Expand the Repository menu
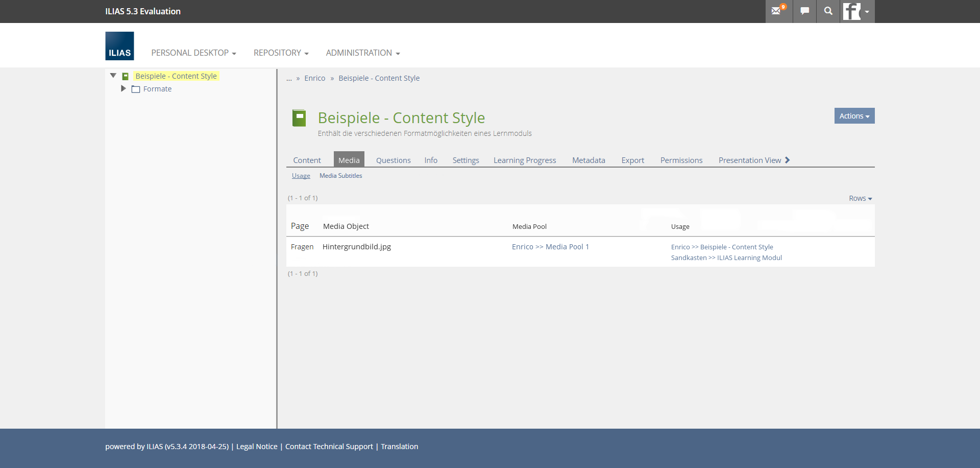The height and width of the screenshot is (468, 980). (x=281, y=53)
